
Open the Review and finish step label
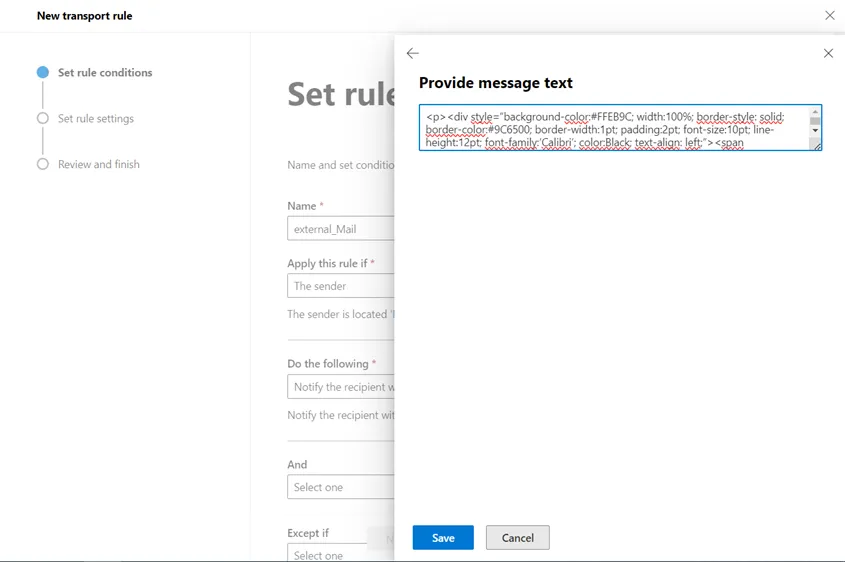point(99,165)
